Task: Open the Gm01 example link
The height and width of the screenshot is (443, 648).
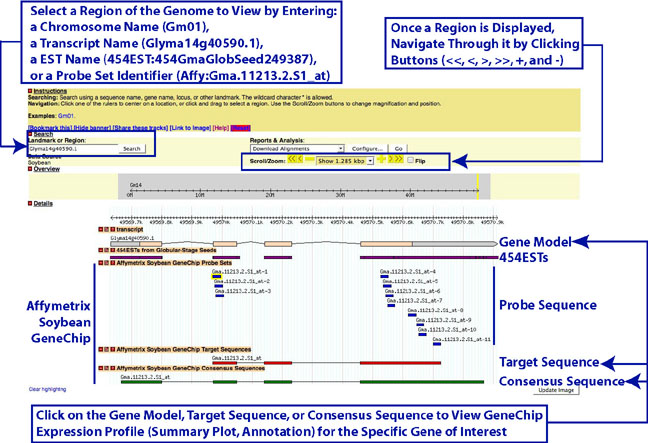Action: [x=66, y=116]
